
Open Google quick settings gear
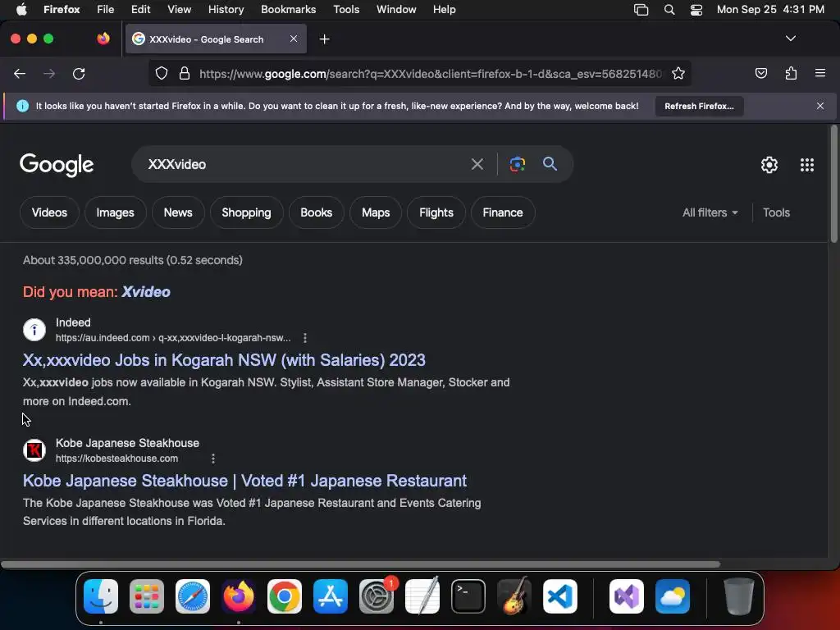click(769, 164)
